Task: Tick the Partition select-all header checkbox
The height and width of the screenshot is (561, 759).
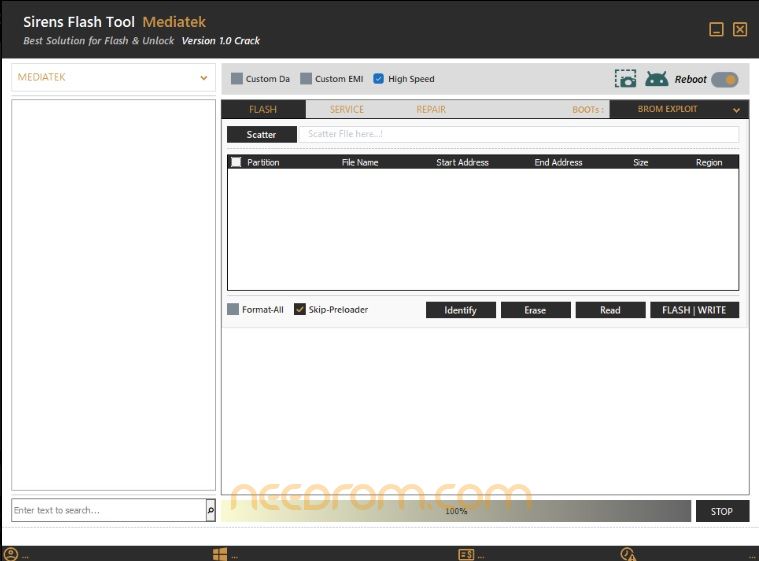Action: coord(236,162)
